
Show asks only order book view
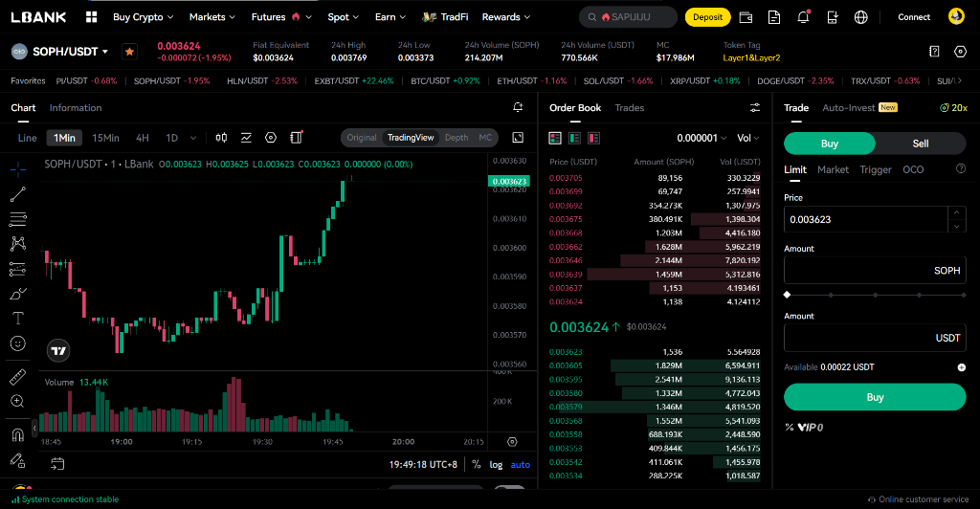(593, 138)
